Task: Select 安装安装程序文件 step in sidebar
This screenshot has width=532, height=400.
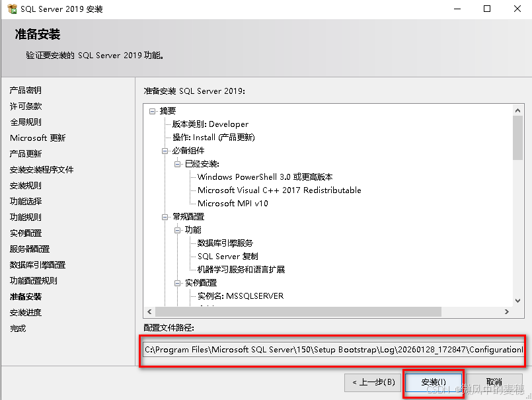Action: tap(42, 170)
